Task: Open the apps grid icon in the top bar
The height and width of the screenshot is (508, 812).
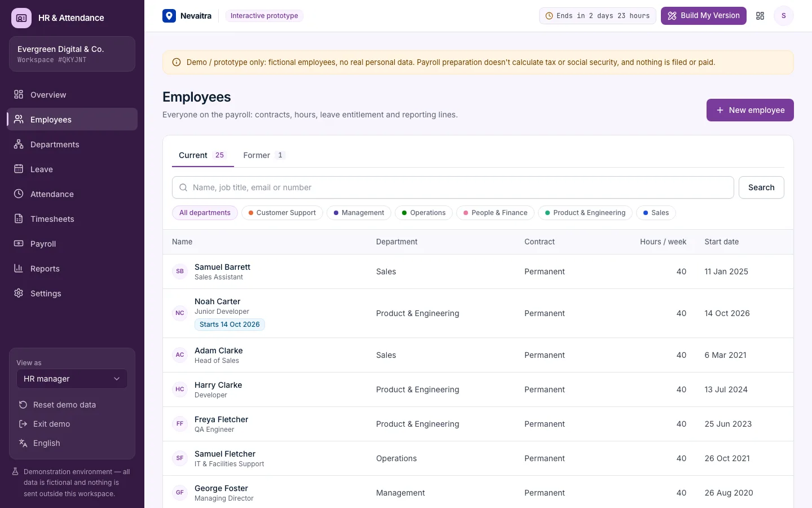Action: coord(760,16)
